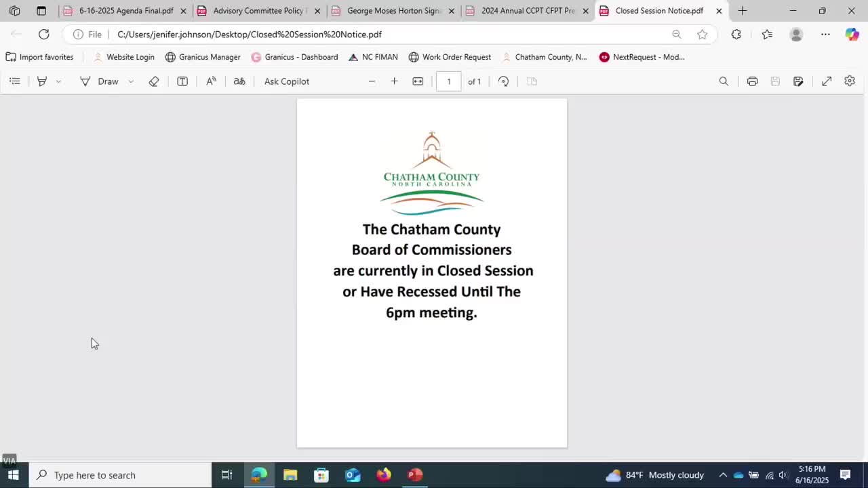Close the George Moses Horton tab
Viewport: 868px width, 488px height.
tap(452, 11)
